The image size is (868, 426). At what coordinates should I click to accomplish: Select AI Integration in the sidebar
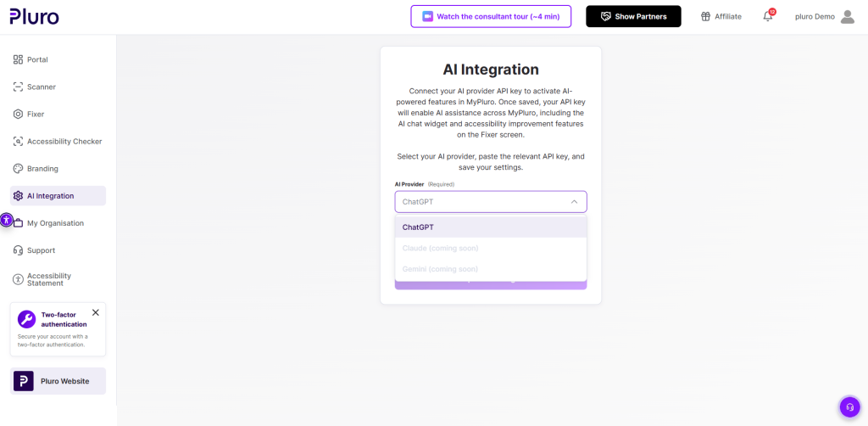click(x=58, y=195)
